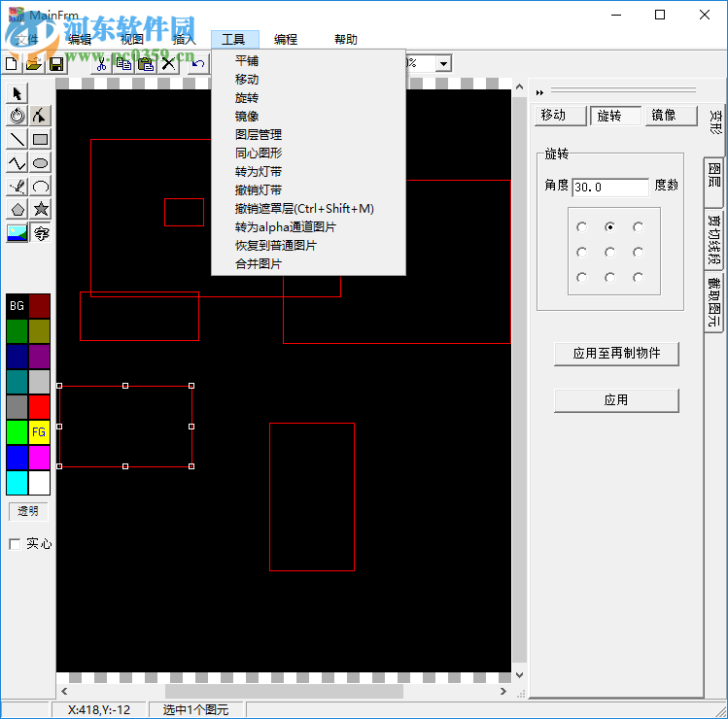Open the 编程 menu

tap(285, 40)
